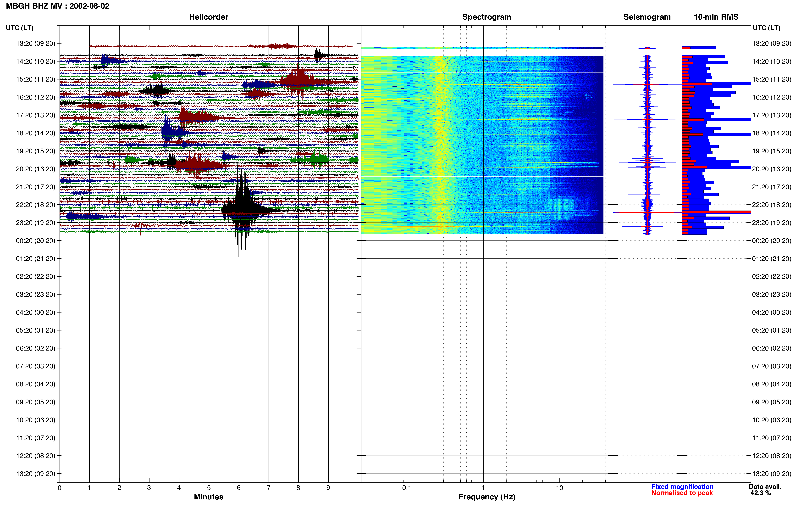Click right axis time 14:20 (10:20)

point(772,61)
